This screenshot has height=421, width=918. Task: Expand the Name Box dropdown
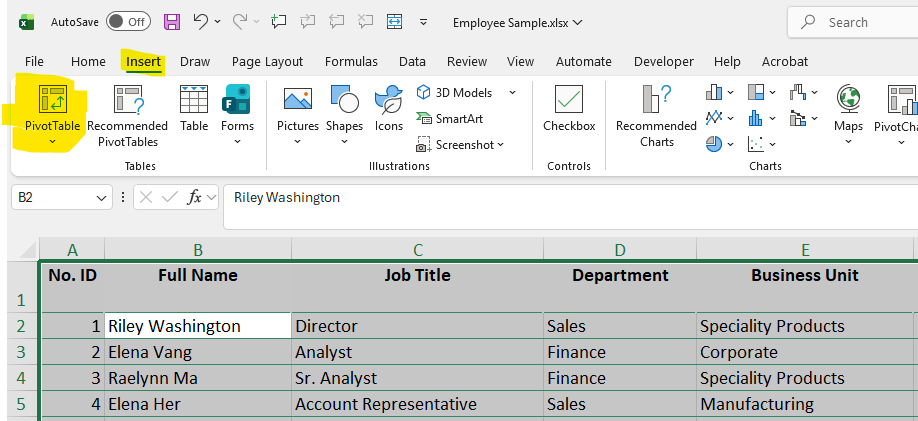(102, 198)
